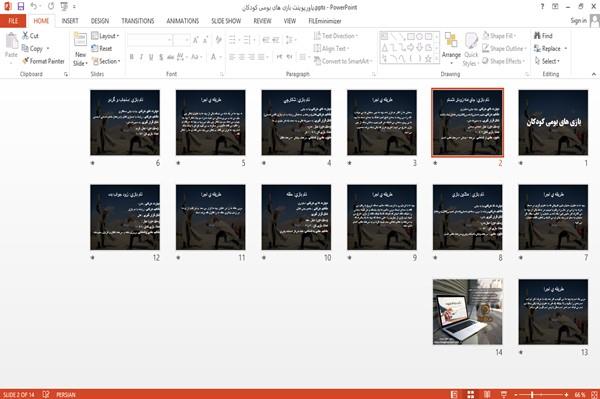Click the New Slide button icon
The width and height of the screenshot is (600, 399).
tap(80, 40)
